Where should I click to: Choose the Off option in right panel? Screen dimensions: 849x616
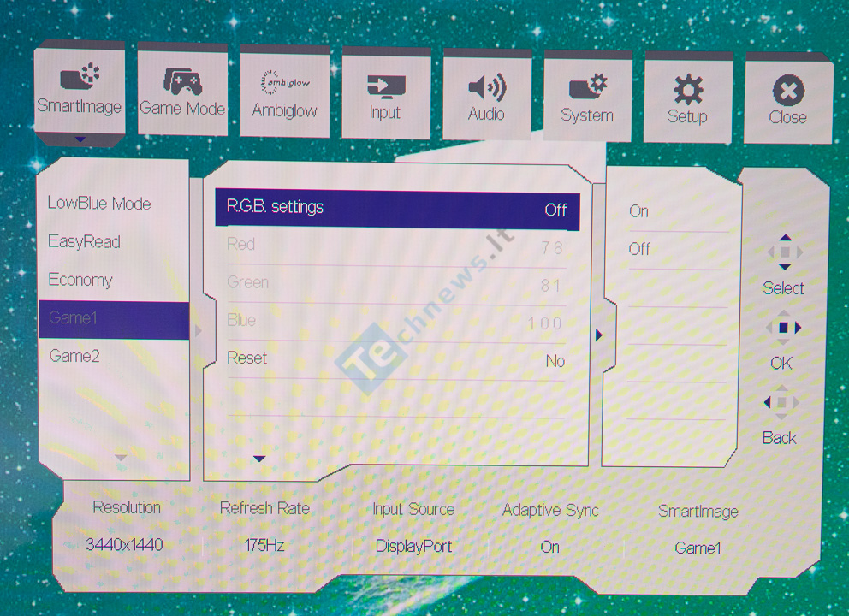click(x=639, y=249)
